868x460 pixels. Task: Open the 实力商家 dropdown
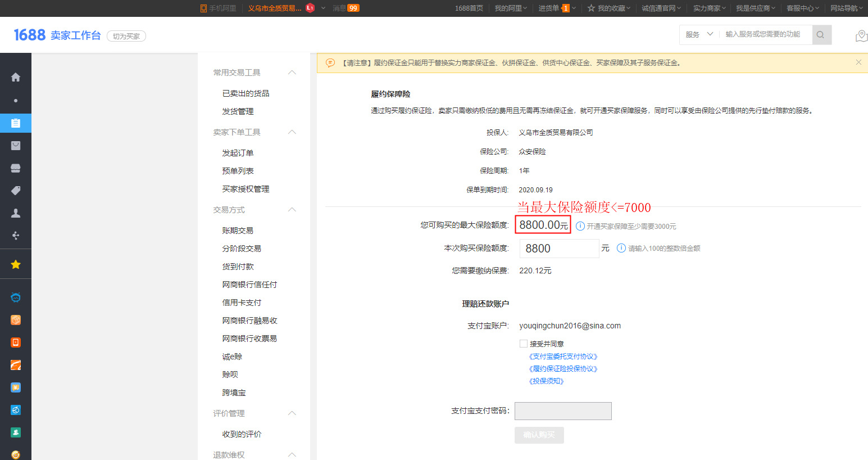click(710, 8)
